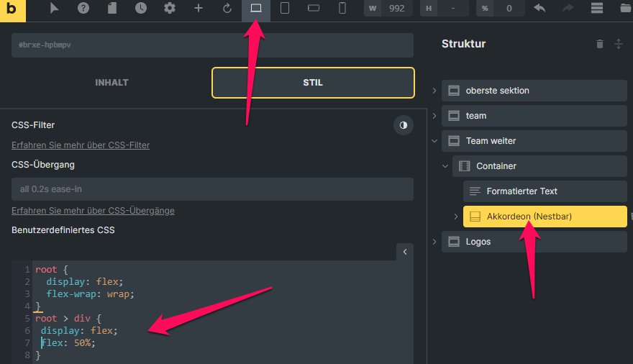This screenshot has height=364, width=633.
Task: Switch to the STIL tab
Action: point(313,83)
